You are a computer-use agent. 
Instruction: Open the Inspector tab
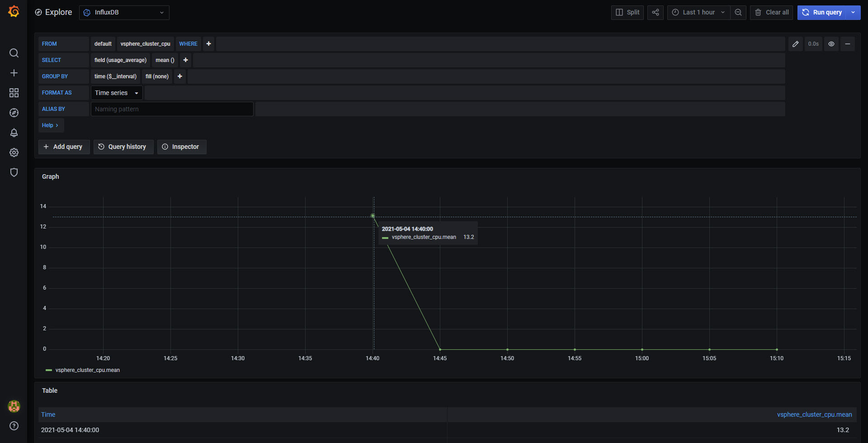click(182, 147)
